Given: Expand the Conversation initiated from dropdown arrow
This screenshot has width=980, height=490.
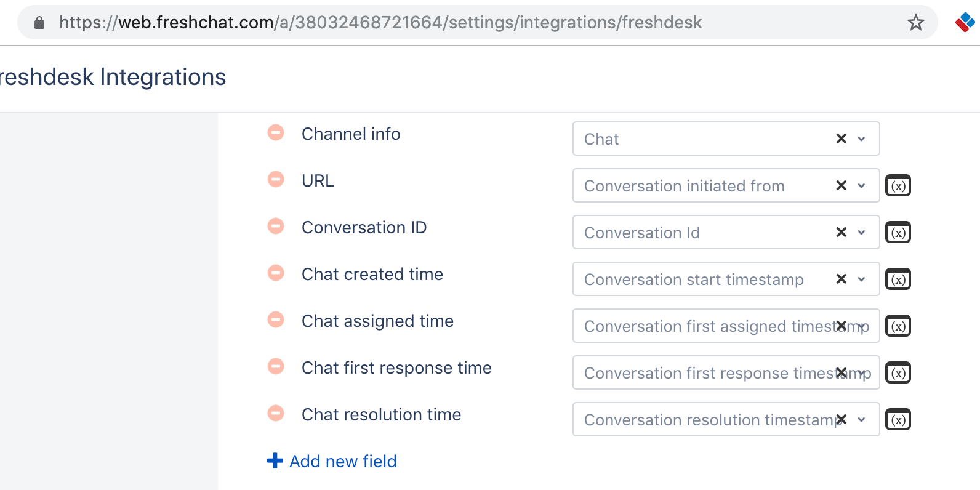Looking at the screenshot, I should coord(862,186).
